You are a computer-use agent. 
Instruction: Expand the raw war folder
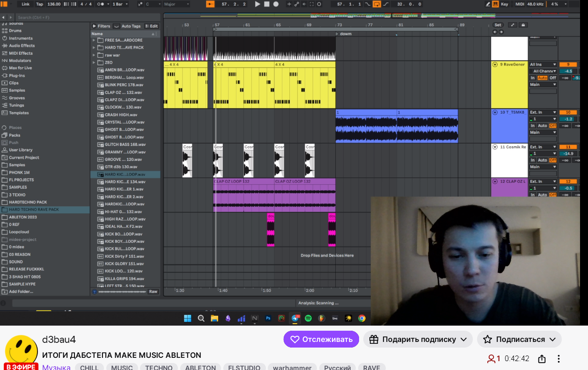pyautogui.click(x=94, y=55)
